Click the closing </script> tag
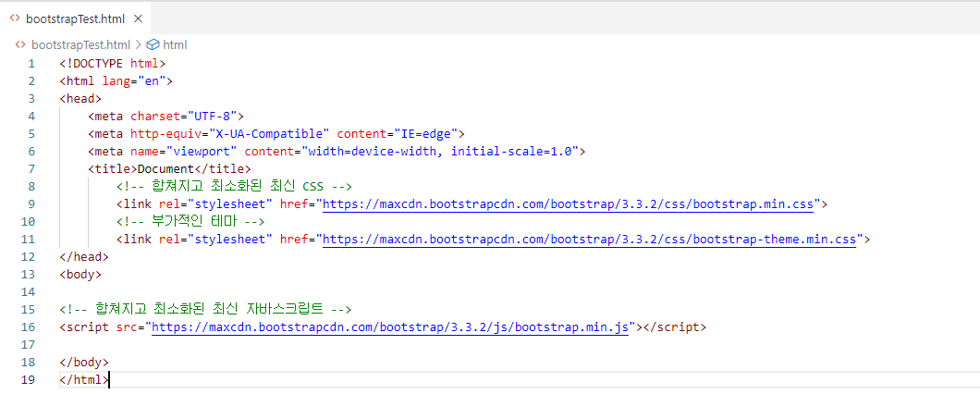The height and width of the screenshot is (419, 980). [x=674, y=327]
